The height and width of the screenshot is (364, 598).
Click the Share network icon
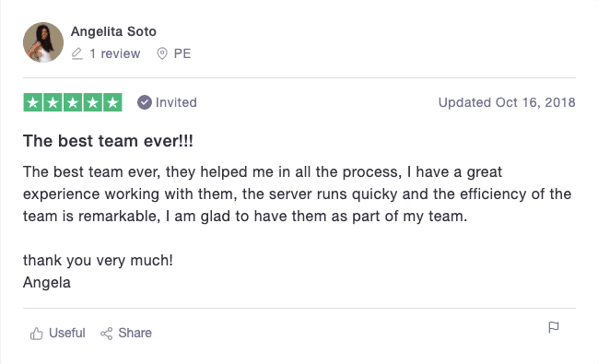(106, 334)
